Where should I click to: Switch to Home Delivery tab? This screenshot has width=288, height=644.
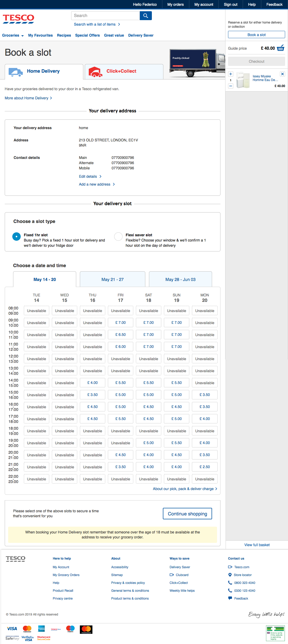tap(44, 72)
